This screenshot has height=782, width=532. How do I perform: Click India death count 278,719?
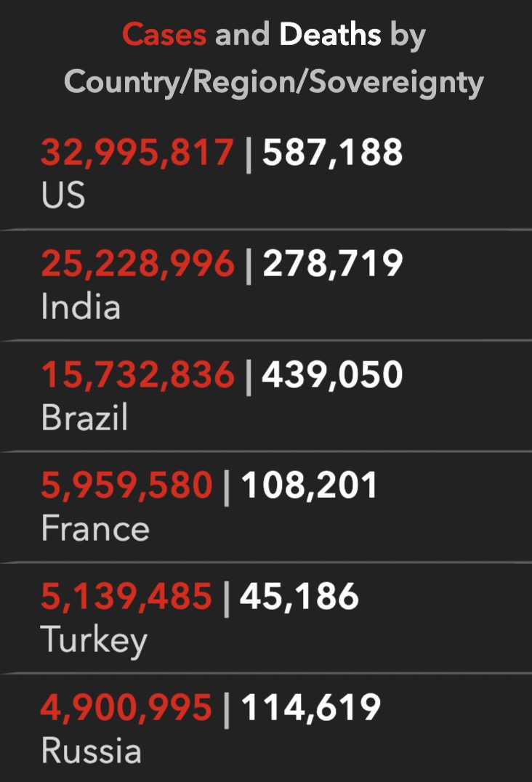point(332,264)
